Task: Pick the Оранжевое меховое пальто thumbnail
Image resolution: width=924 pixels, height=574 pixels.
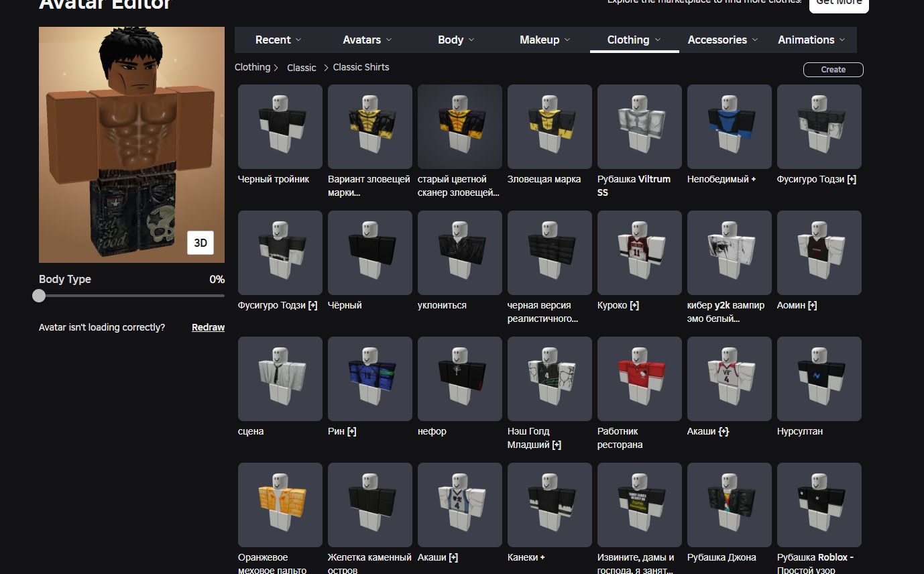Action: point(280,505)
